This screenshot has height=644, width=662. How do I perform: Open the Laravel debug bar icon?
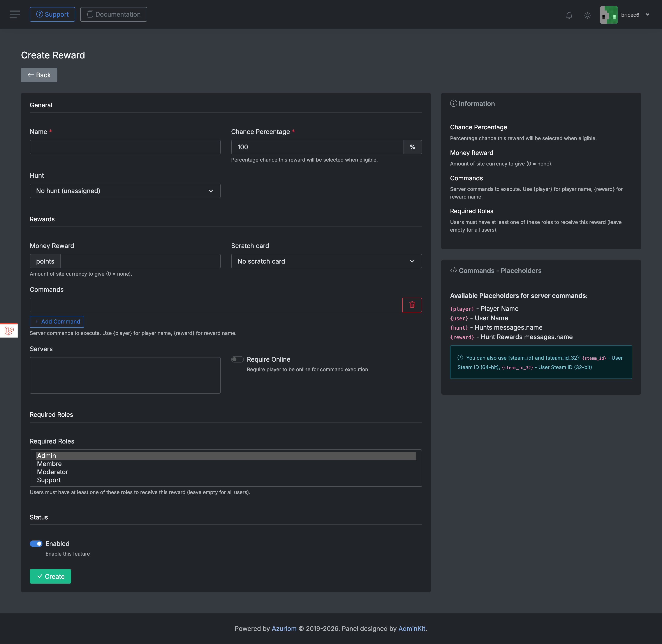pos(9,331)
